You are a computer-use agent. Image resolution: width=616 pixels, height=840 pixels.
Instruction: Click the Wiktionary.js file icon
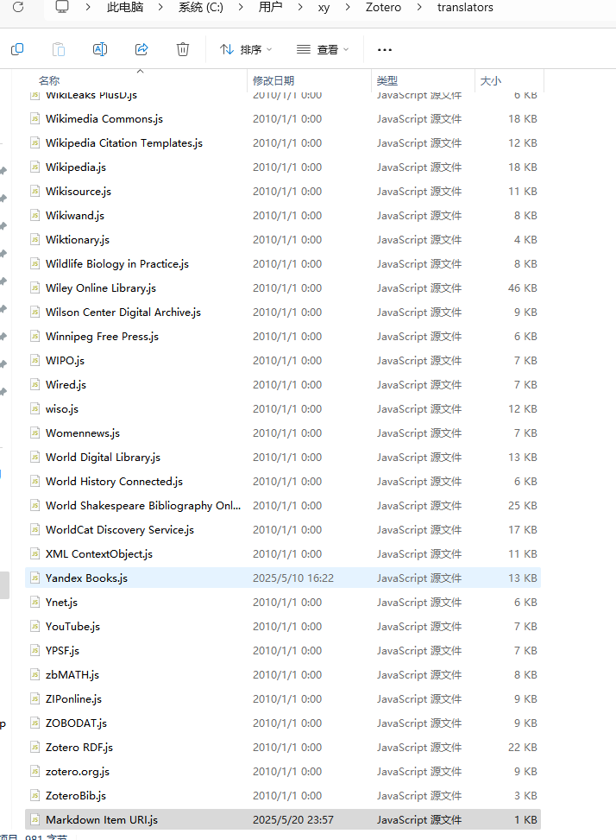tap(35, 239)
